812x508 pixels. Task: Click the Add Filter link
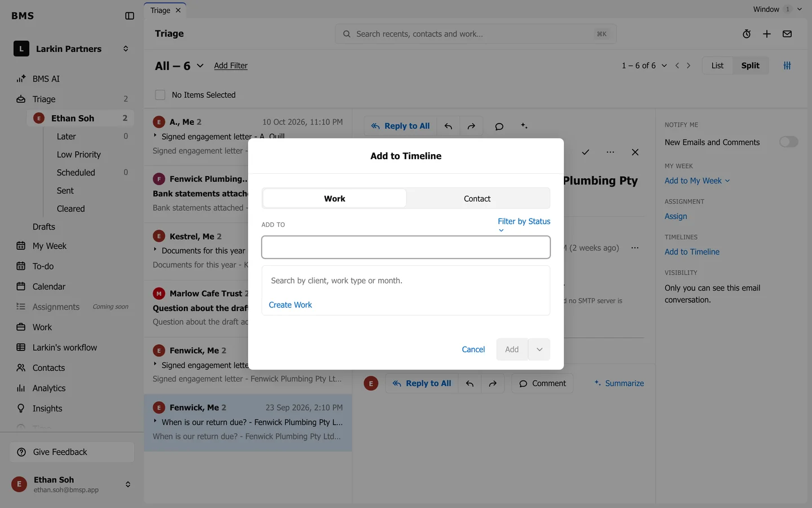click(231, 65)
